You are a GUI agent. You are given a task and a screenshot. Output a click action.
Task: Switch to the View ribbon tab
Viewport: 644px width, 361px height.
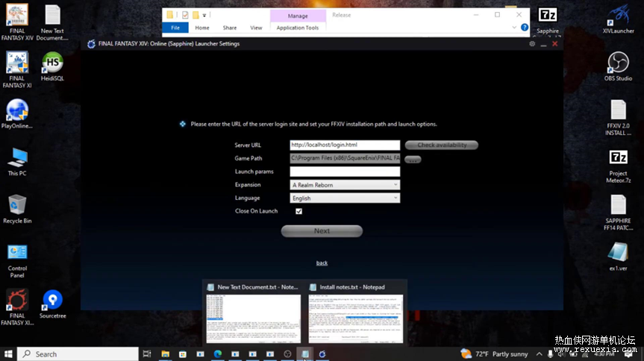tap(256, 28)
